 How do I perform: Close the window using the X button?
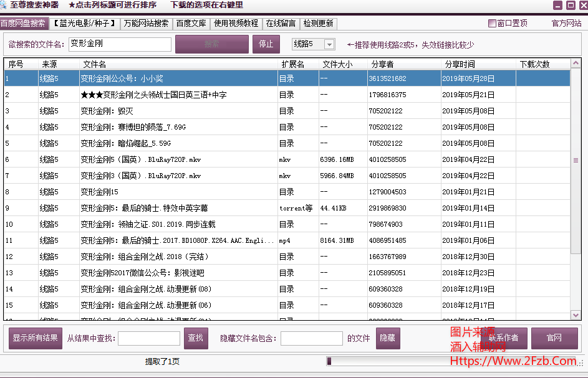(581, 6)
